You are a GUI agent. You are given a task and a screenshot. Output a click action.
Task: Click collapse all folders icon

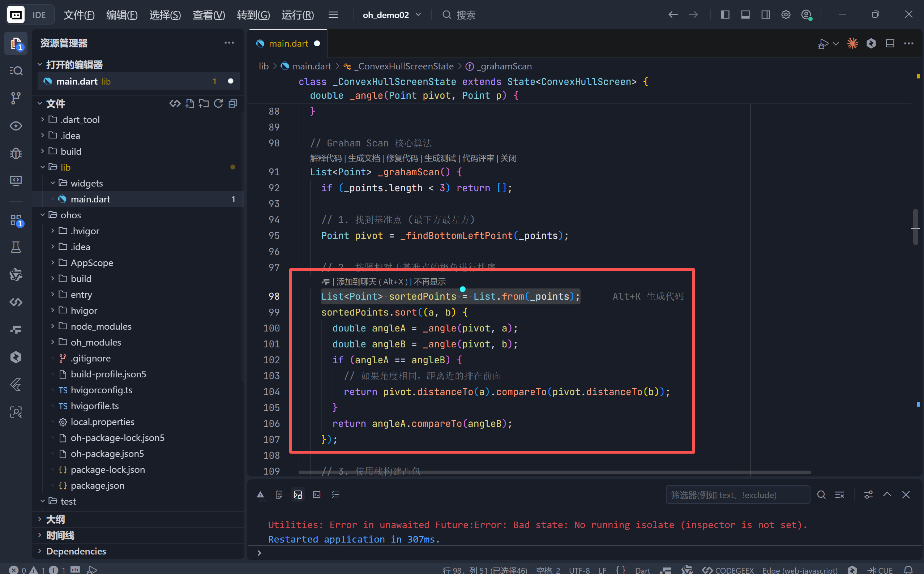233,103
